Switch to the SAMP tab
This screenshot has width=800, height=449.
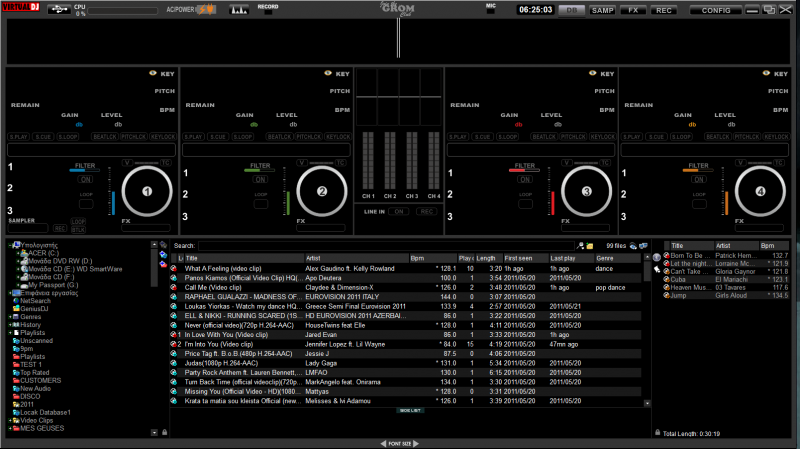click(602, 10)
